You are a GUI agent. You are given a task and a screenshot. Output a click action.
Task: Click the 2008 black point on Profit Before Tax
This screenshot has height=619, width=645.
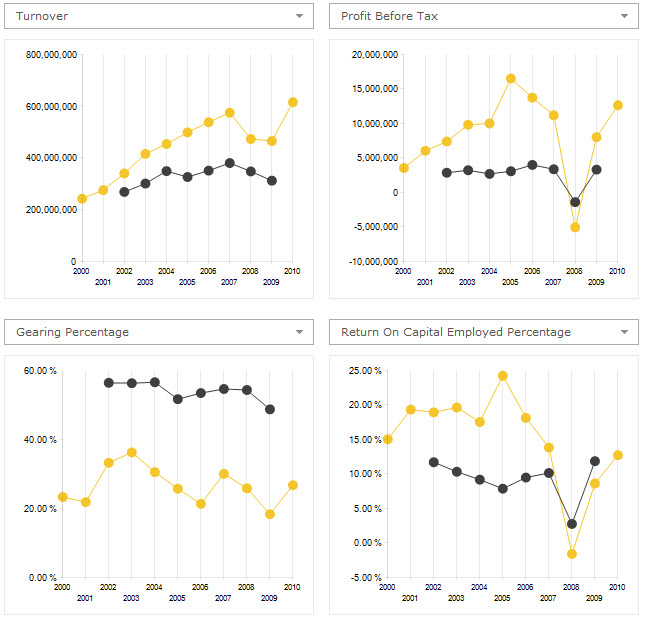coord(575,202)
